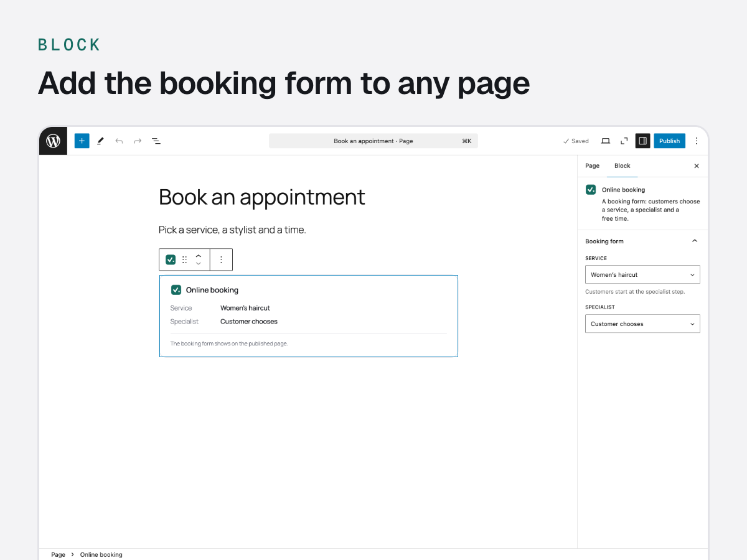The width and height of the screenshot is (747, 560).
Task: Click the Saved status indicator
Action: (x=576, y=141)
